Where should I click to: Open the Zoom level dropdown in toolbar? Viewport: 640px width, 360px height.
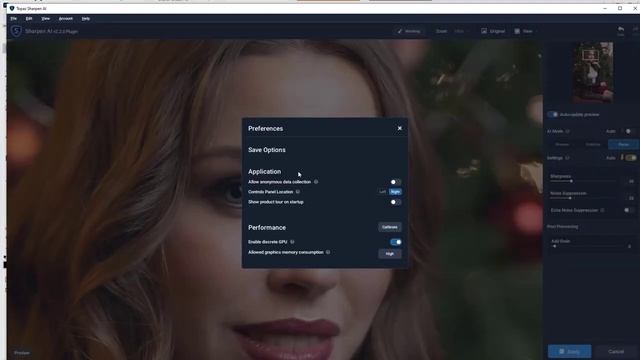click(x=461, y=31)
